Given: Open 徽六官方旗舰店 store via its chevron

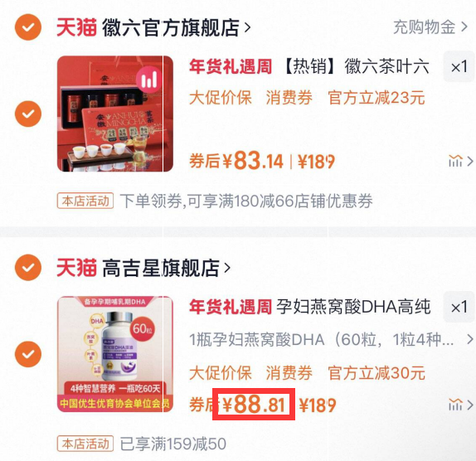Looking at the screenshot, I should (248, 27).
